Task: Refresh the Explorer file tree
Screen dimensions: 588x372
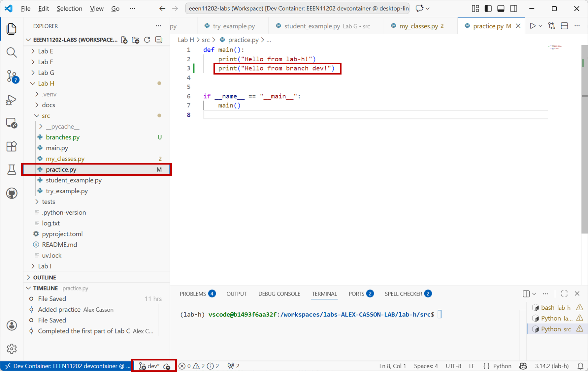Action: click(x=147, y=40)
